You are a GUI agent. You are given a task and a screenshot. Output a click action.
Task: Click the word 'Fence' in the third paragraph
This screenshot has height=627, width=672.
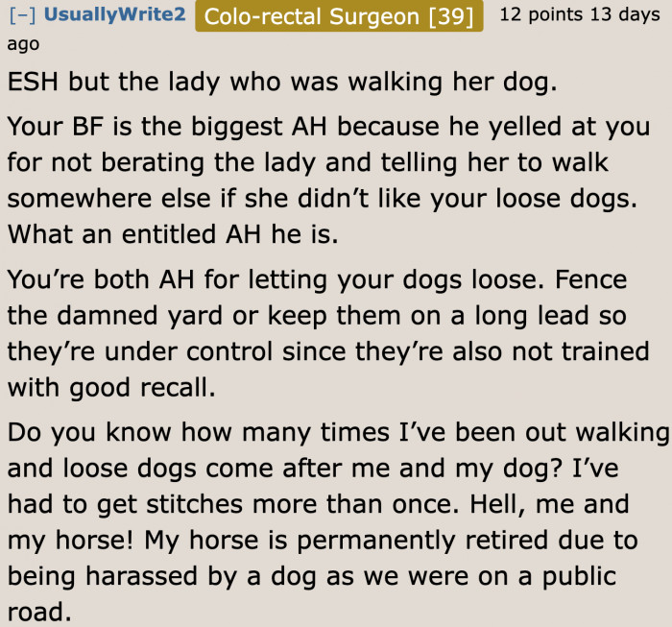(x=593, y=281)
